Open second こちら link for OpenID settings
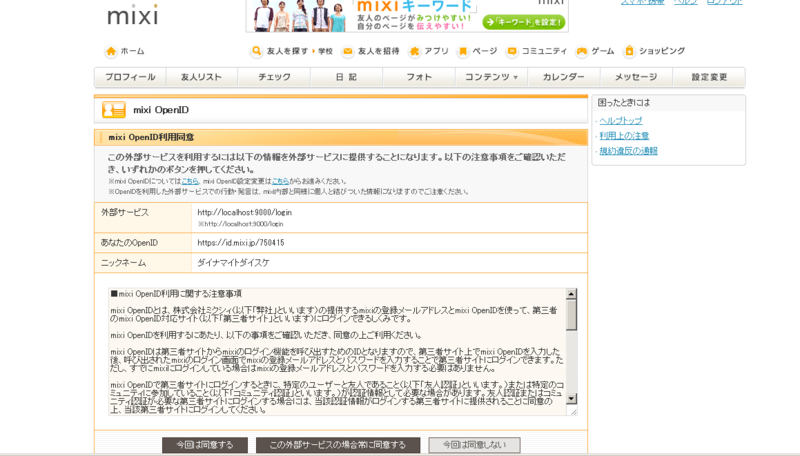Viewport: 800px width, 456px height. 280,181
